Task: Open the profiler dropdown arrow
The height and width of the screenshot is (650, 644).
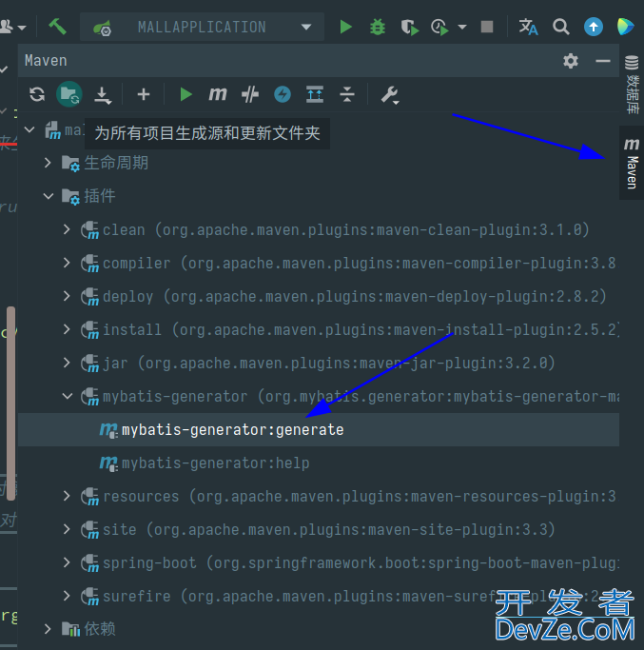Action: (462, 27)
